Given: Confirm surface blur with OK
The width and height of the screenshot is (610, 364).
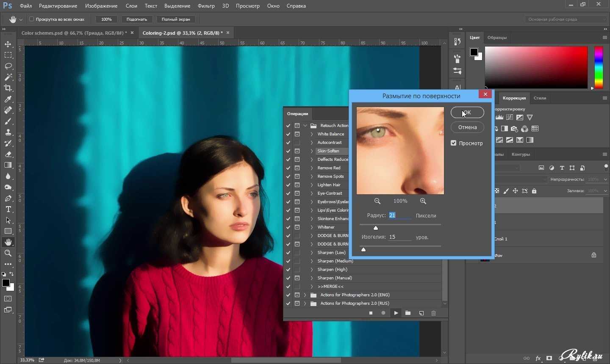Looking at the screenshot, I should point(467,113).
